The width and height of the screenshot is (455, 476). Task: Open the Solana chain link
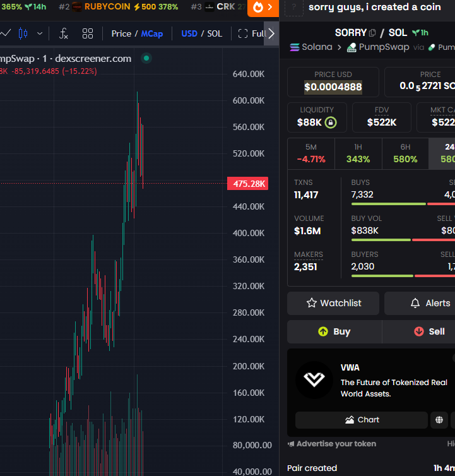[x=311, y=47]
